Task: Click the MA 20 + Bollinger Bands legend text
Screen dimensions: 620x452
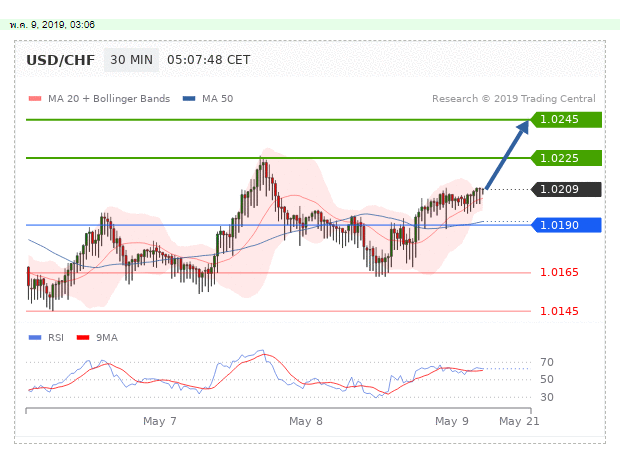Action: [x=109, y=98]
